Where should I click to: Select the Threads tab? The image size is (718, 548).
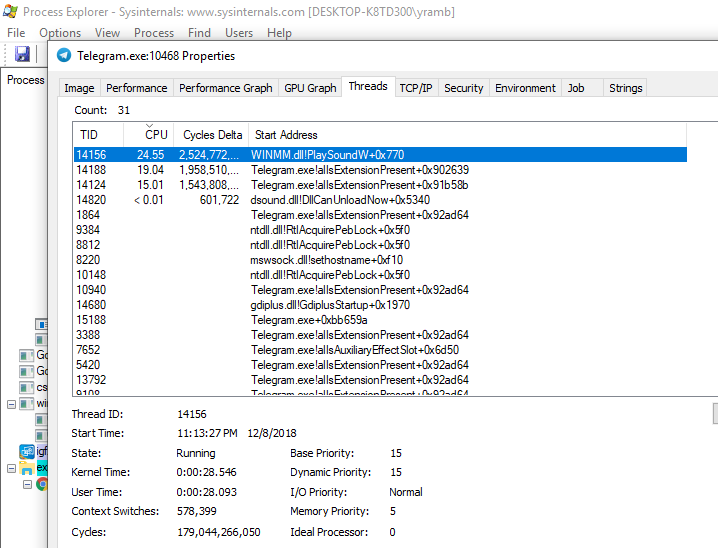point(368,87)
